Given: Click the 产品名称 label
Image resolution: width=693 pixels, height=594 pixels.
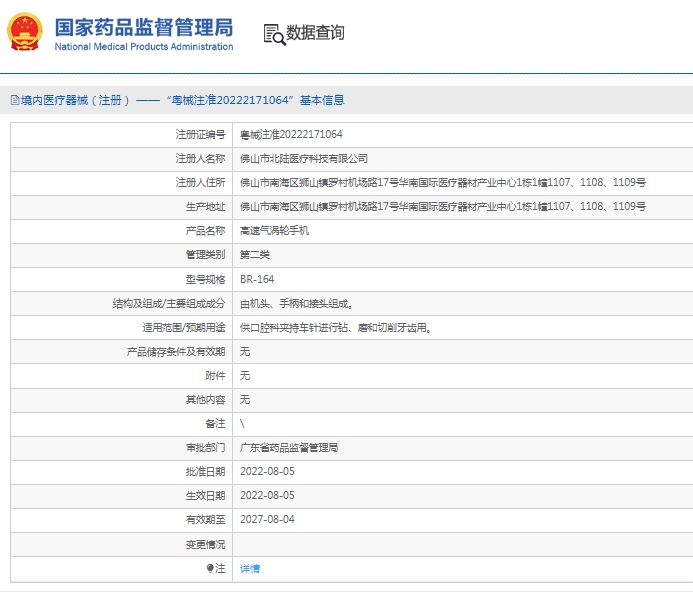Looking at the screenshot, I should coord(205,230).
